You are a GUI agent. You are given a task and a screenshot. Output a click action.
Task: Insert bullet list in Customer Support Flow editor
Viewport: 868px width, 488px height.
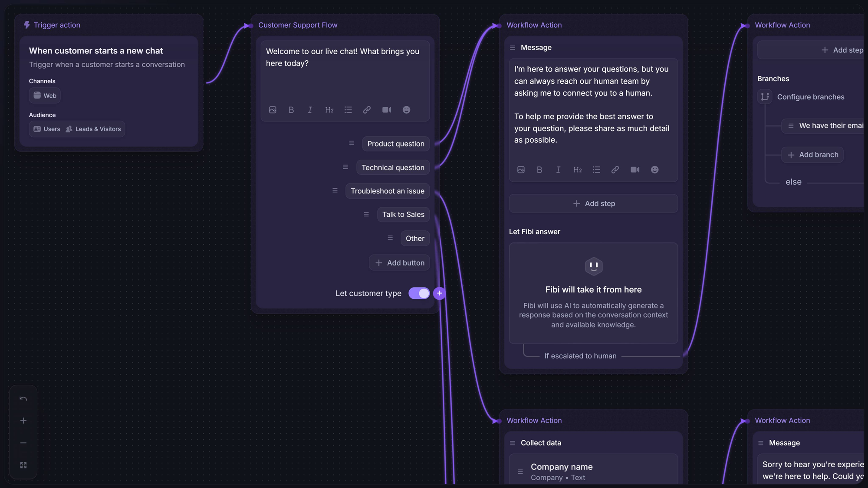348,110
